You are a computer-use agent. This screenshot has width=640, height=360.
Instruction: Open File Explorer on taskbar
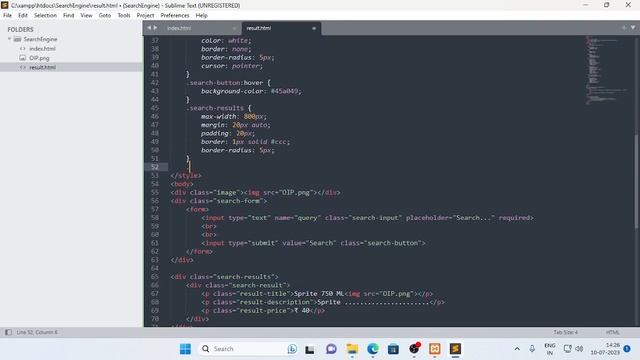click(x=352, y=349)
